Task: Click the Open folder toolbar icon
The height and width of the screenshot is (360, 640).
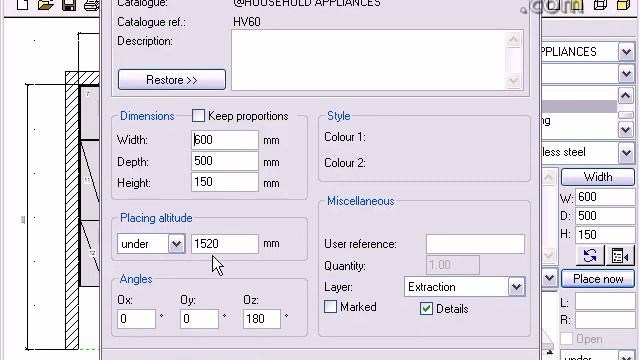Action: [x=45, y=5]
